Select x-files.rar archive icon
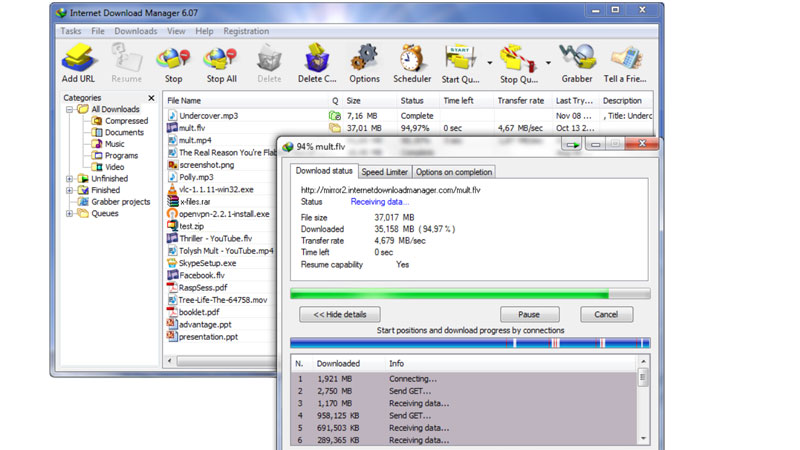Viewport: 800px width, 450px height. coord(172,202)
